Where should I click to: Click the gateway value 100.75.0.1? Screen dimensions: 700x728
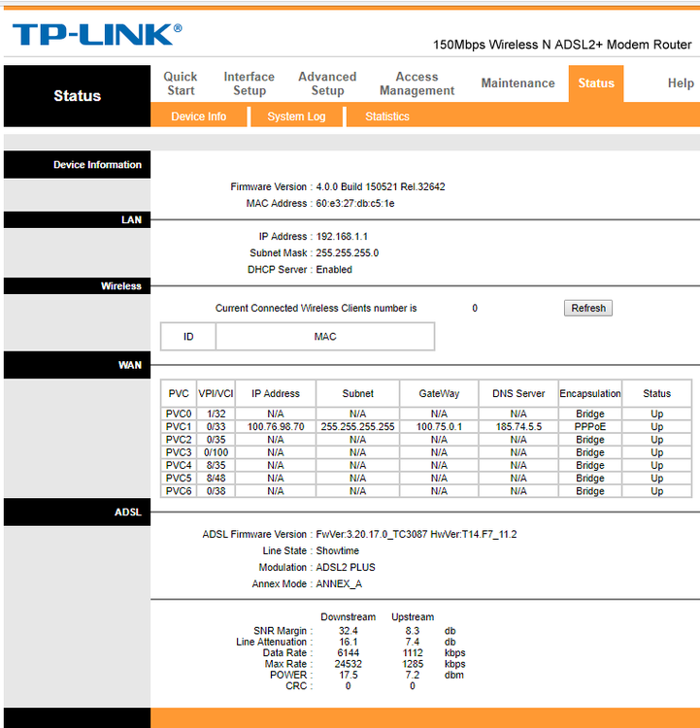pos(439,426)
